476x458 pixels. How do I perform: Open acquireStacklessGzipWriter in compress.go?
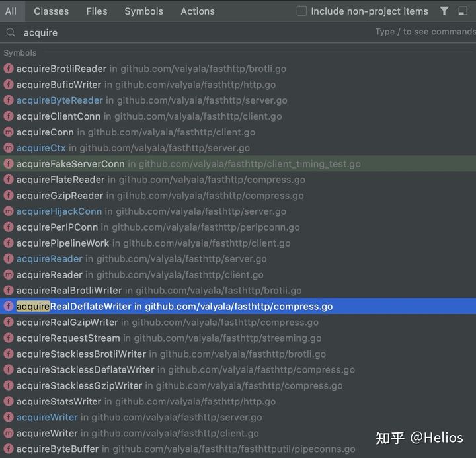[238, 385]
